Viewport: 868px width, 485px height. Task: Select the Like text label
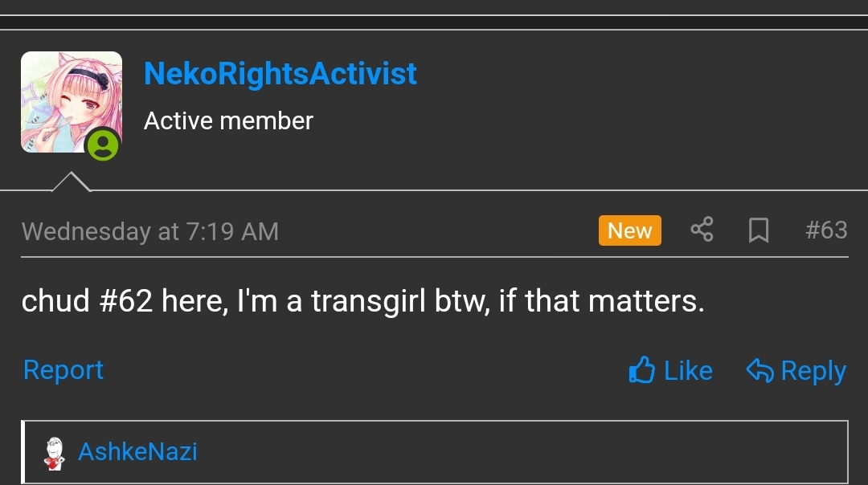(688, 370)
